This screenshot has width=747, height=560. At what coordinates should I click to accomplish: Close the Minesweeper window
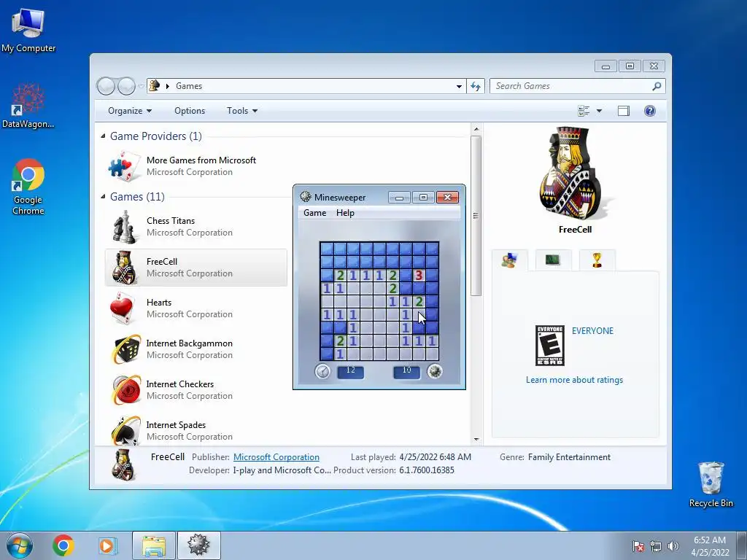tap(447, 197)
